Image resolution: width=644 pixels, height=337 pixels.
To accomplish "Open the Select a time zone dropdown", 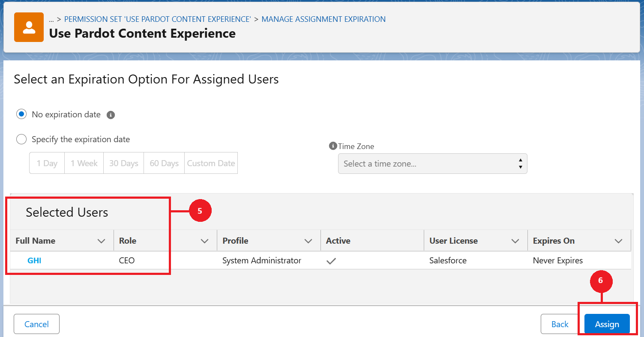I will [432, 164].
